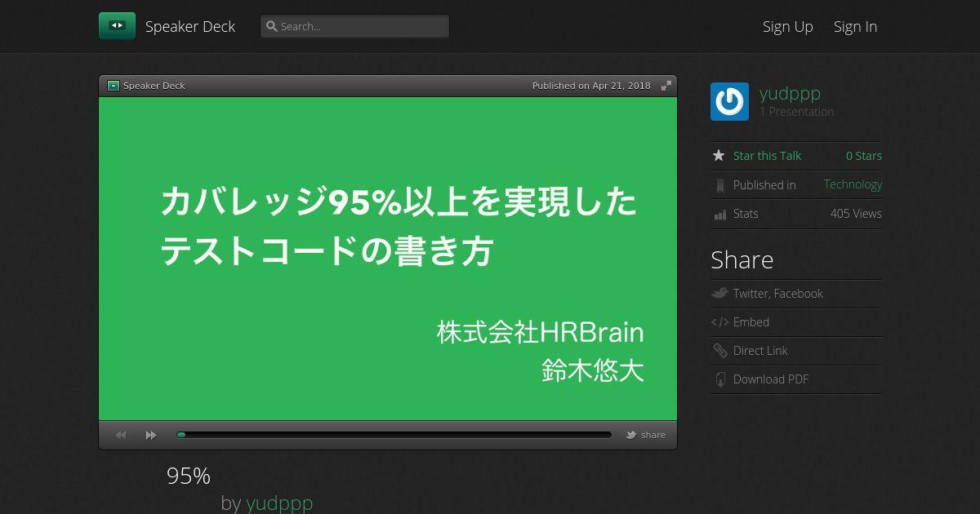Screen dimensions: 980x514
Task: Click the magnifier icon in search box
Action: coord(272,26)
